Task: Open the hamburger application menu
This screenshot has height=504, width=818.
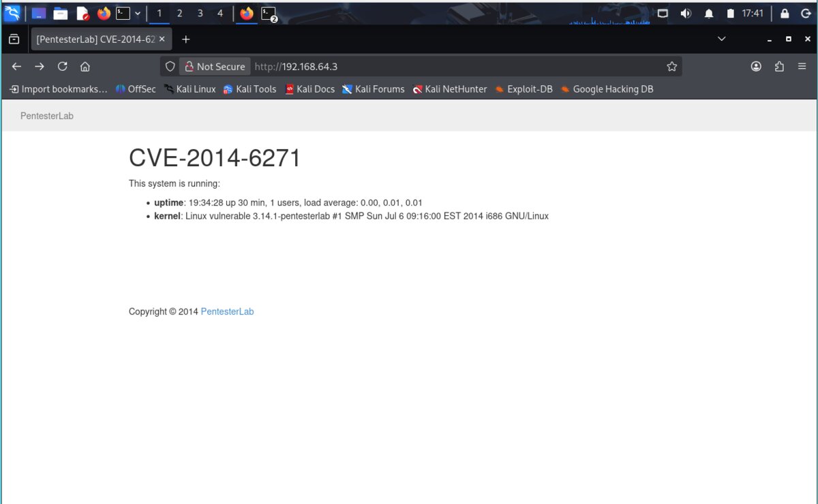Action: 802,66
